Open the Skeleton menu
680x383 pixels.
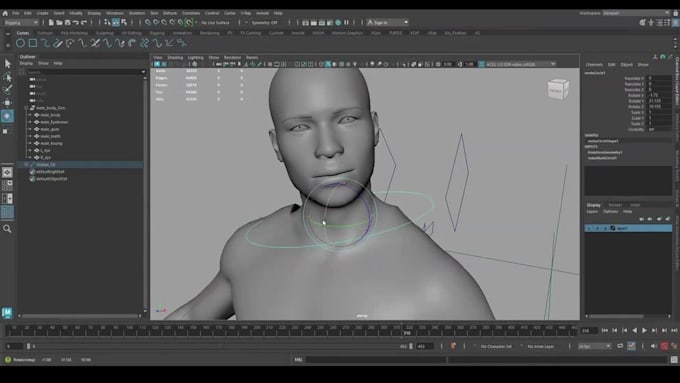coord(137,13)
